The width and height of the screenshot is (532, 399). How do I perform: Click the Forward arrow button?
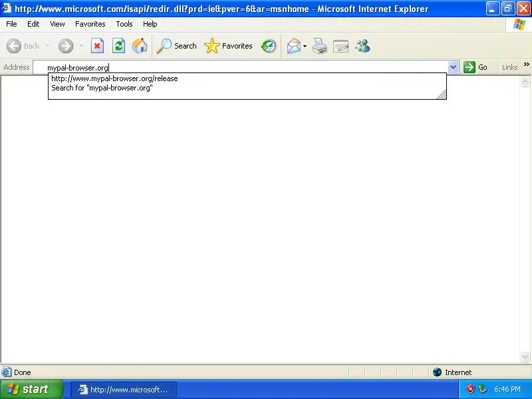click(66, 46)
